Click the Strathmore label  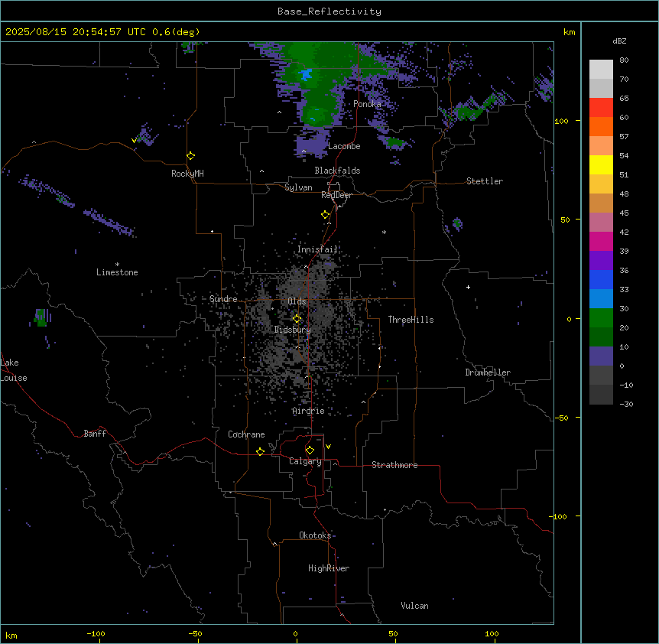pos(394,465)
